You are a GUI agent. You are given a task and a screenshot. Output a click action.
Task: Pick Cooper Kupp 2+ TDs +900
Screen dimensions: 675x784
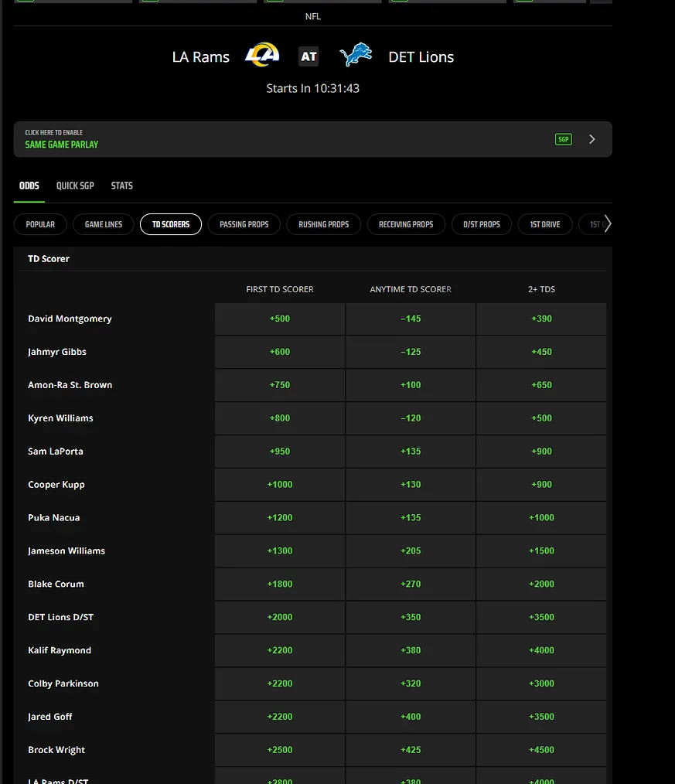click(541, 485)
